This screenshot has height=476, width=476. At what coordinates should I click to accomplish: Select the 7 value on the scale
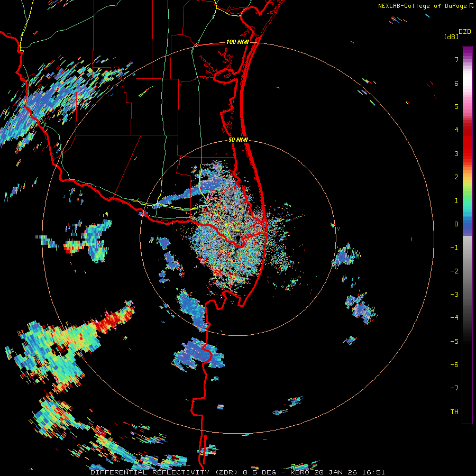456,59
